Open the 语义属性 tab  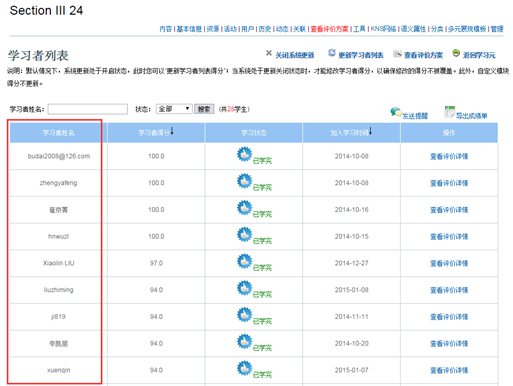(x=413, y=29)
